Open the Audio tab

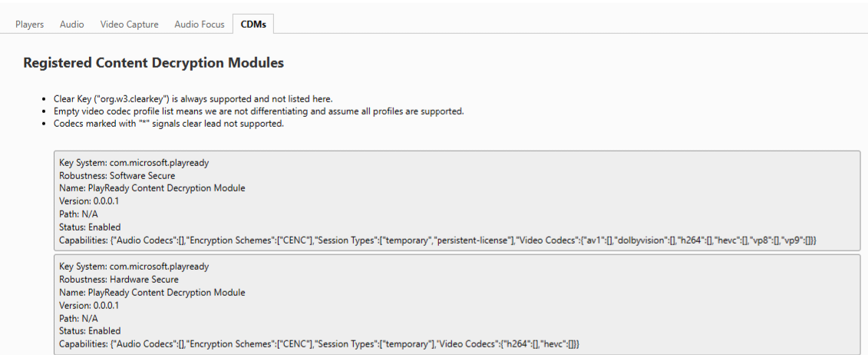tap(72, 25)
